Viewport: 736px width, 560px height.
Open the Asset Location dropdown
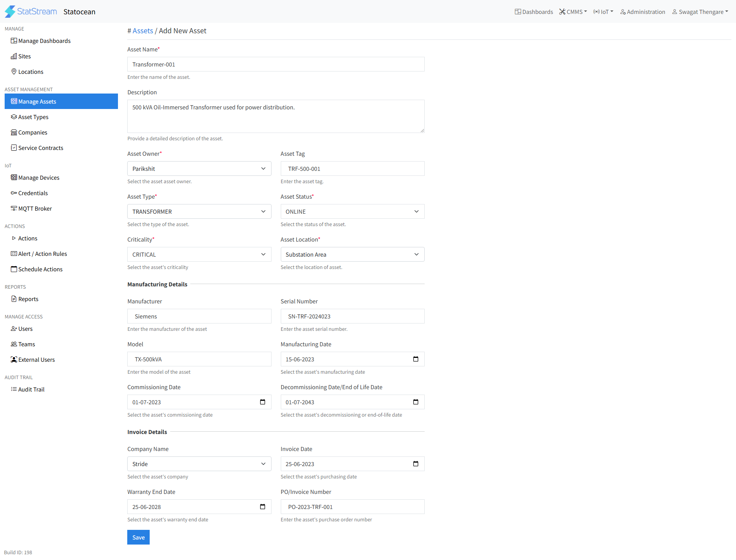(352, 254)
